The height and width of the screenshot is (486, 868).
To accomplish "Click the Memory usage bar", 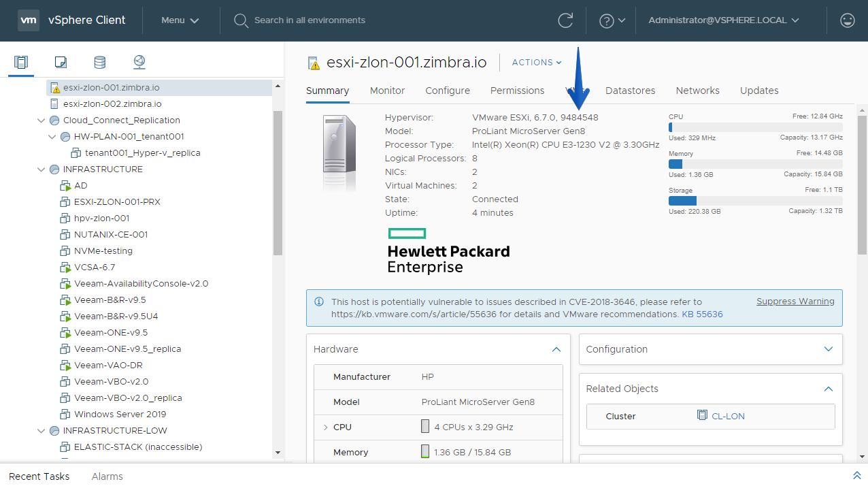I will pos(756,164).
